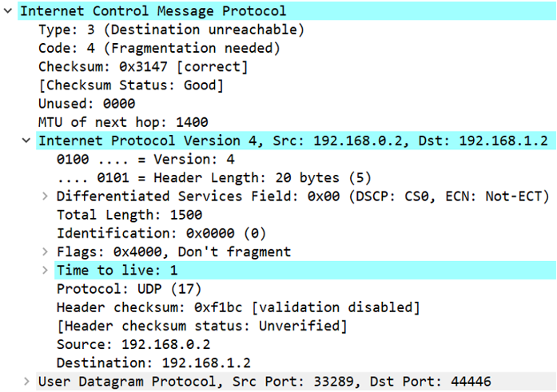Select the Protocol: UDP (17) row
The width and height of the screenshot is (557, 392).
pyautogui.click(x=129, y=289)
